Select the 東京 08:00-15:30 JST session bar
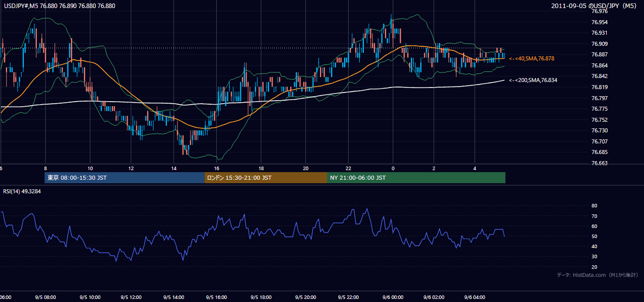 click(124, 178)
